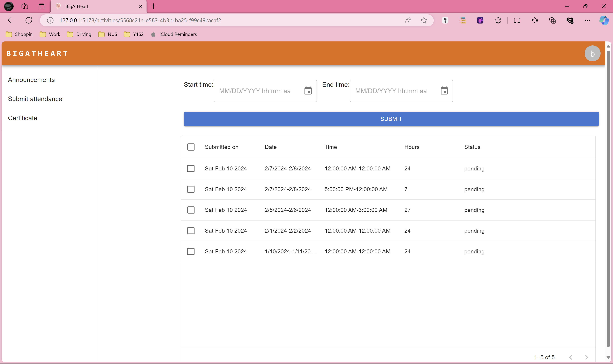
Task: Open the Start time calendar picker
Action: coord(308,91)
